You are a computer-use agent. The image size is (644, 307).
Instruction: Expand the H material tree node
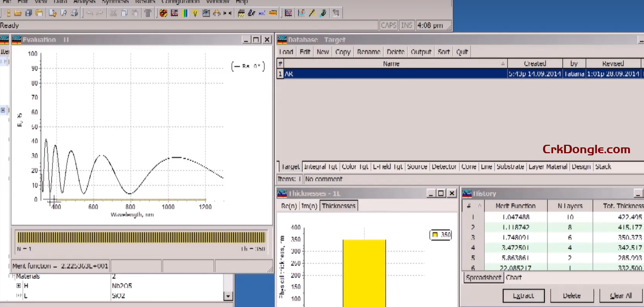coord(19,286)
